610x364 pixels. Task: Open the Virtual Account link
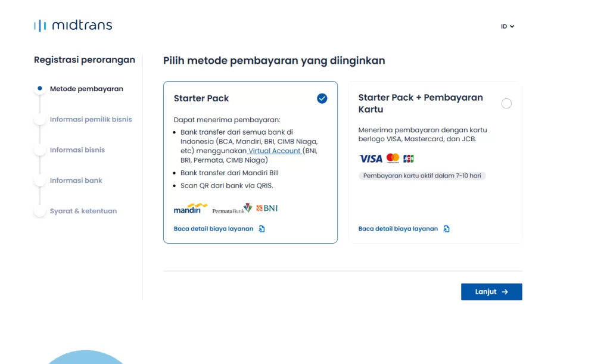point(275,151)
